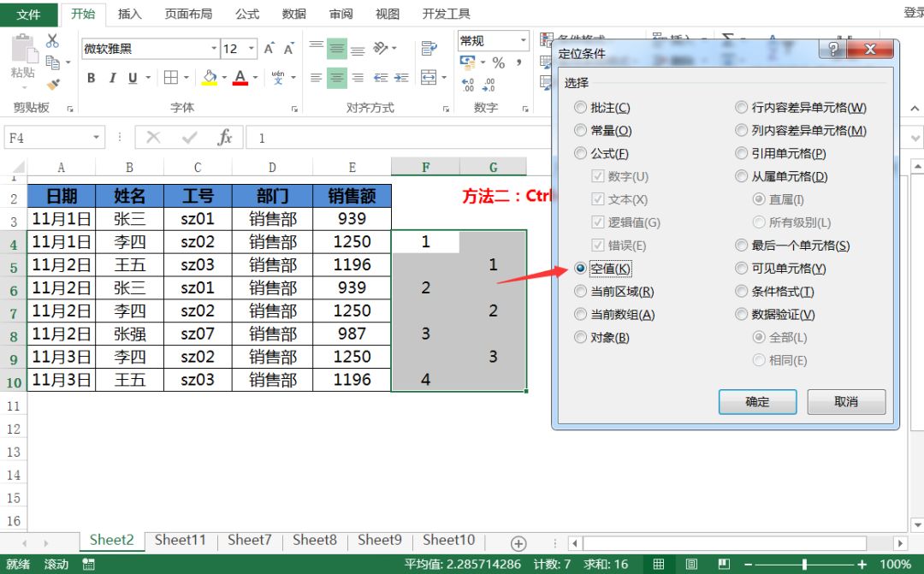This screenshot has height=574, width=924.
Task: Click the Increase Indent icon
Action: point(402,78)
